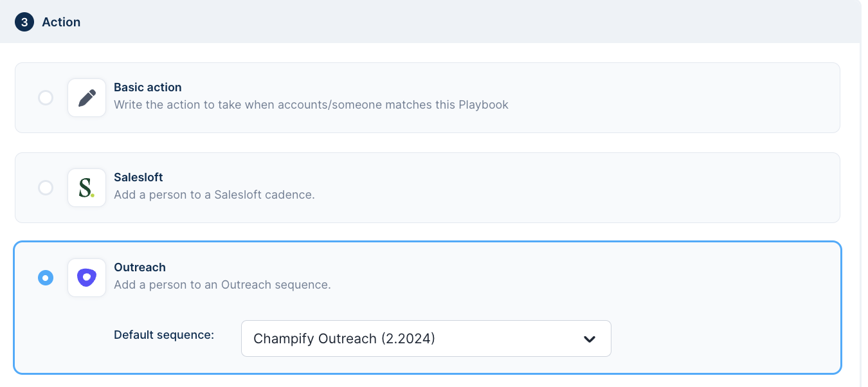Click the 'Add a person to a Salesloft cadence' description
This screenshot has width=868, height=387.
[x=214, y=194]
